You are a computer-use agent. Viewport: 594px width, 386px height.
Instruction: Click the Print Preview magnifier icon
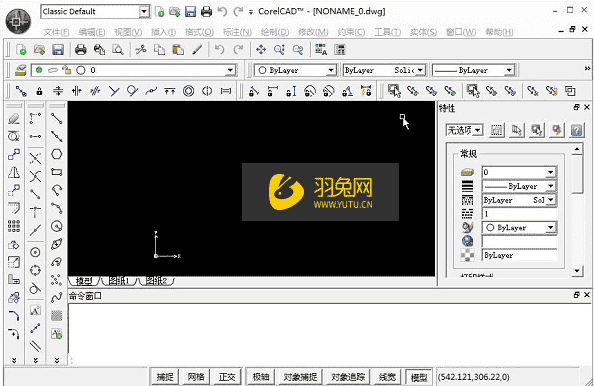(x=118, y=50)
